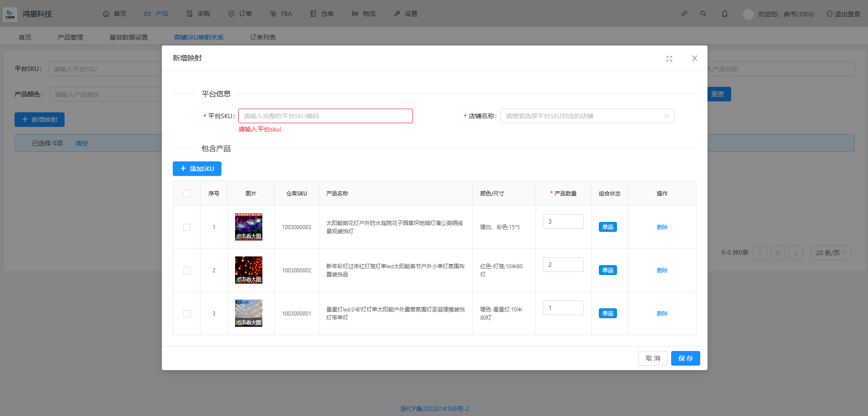Select the row checkbox for SKU 1003000001

[x=187, y=314]
